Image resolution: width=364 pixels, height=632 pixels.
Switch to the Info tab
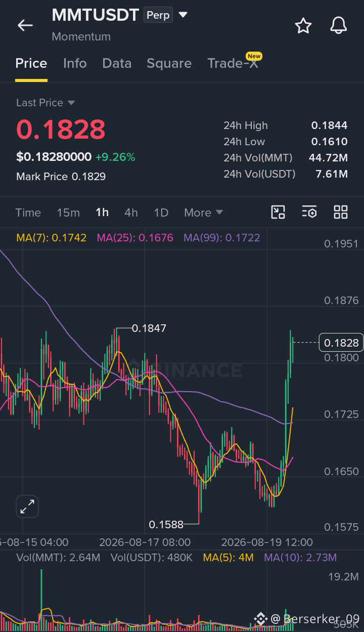coord(75,63)
